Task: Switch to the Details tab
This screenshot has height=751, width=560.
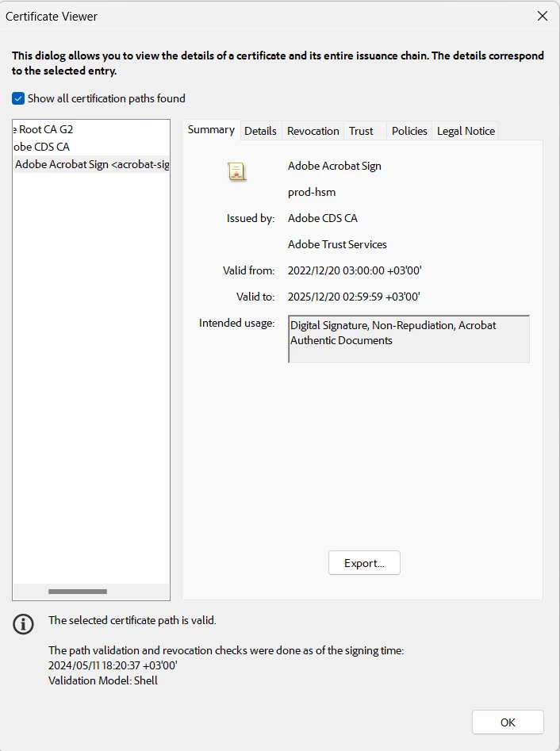Action: (261, 131)
